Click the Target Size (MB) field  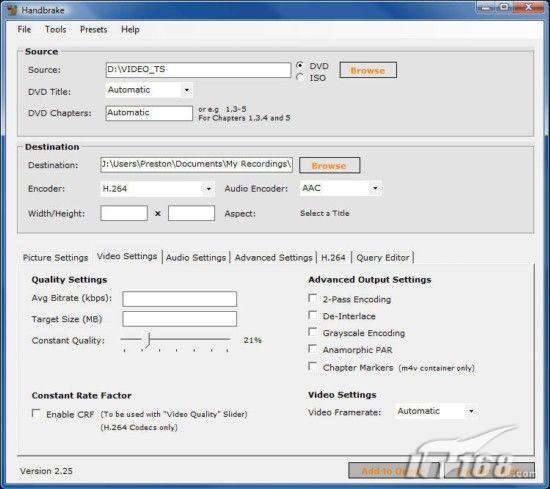[x=179, y=319]
